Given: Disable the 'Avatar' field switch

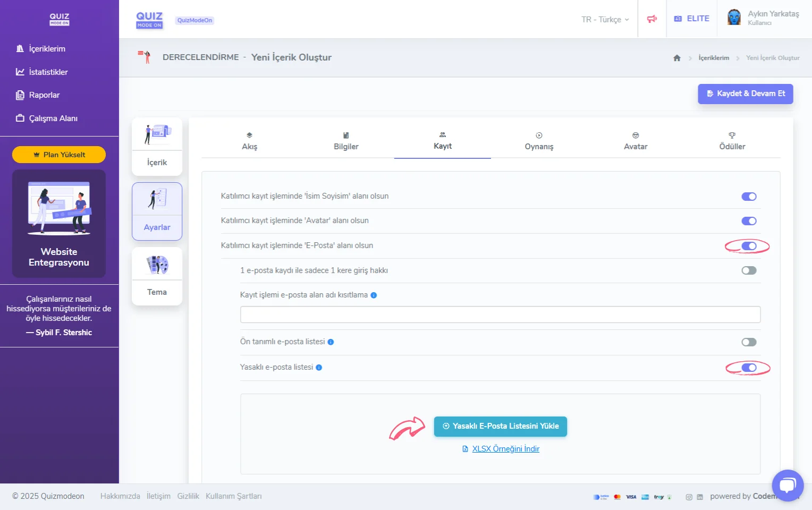Looking at the screenshot, I should (749, 221).
